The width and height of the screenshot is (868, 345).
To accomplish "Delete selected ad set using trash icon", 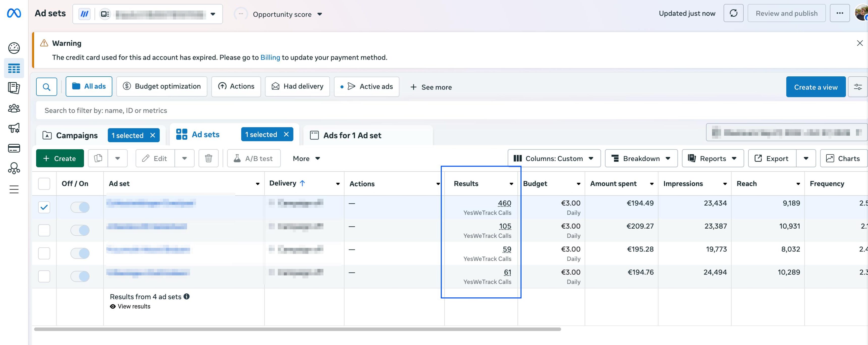I will tap(208, 158).
